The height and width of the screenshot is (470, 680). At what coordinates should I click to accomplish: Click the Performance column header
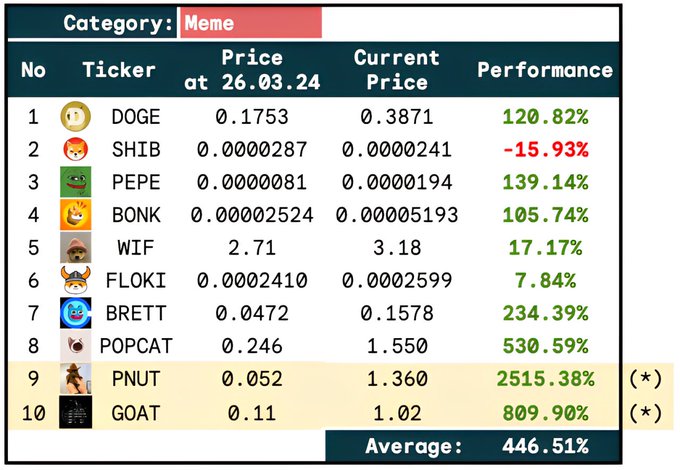[x=544, y=70]
